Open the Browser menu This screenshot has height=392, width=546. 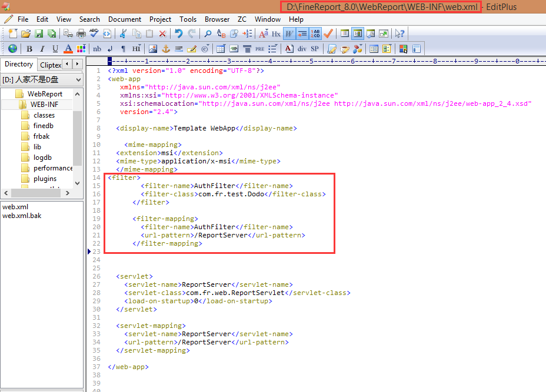click(217, 19)
